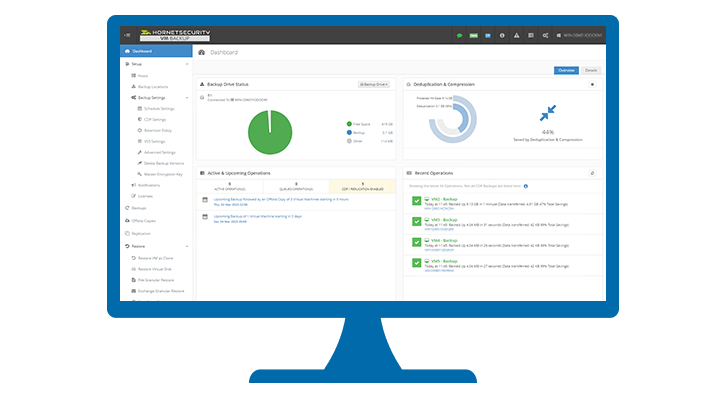This screenshot has width=724, height=398.
Task: Switch to the Details tab
Action: 591,70
